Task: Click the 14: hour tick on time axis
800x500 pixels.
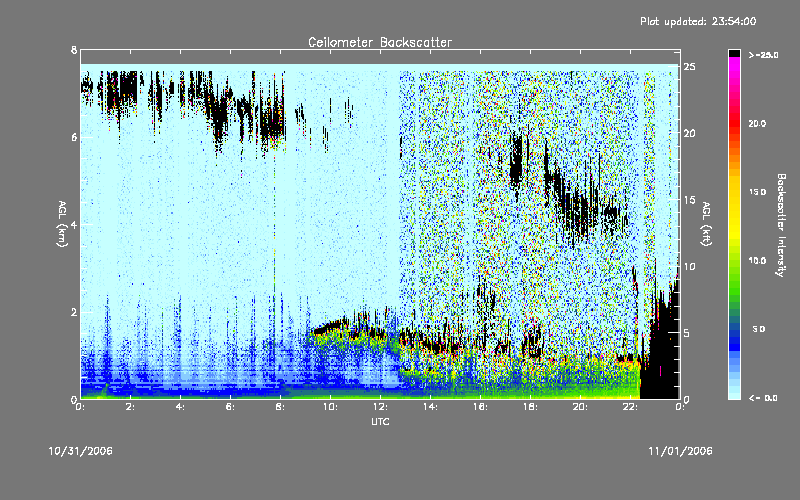Action: click(430, 407)
